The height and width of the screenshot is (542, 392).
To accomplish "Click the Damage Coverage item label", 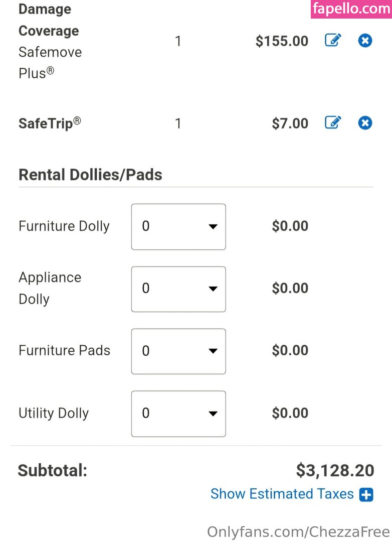I will coord(49,20).
